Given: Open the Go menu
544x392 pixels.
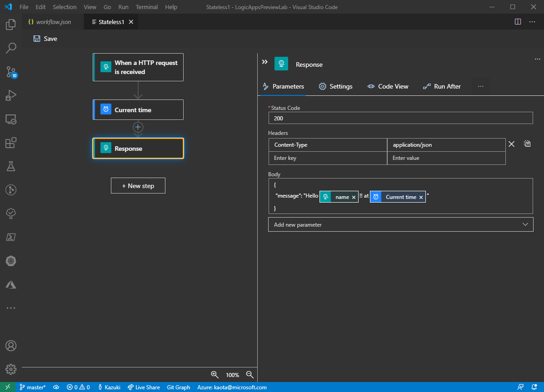Looking at the screenshot, I should point(107,7).
